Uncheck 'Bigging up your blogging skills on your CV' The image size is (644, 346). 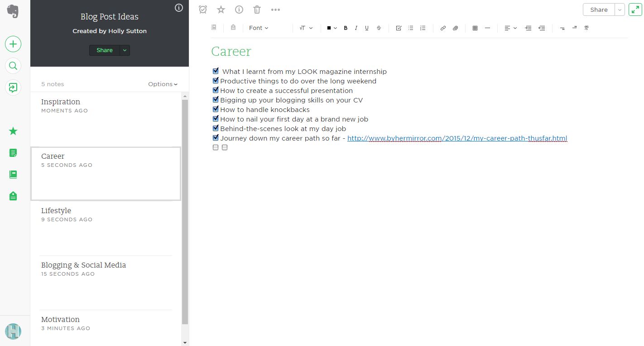pos(216,99)
